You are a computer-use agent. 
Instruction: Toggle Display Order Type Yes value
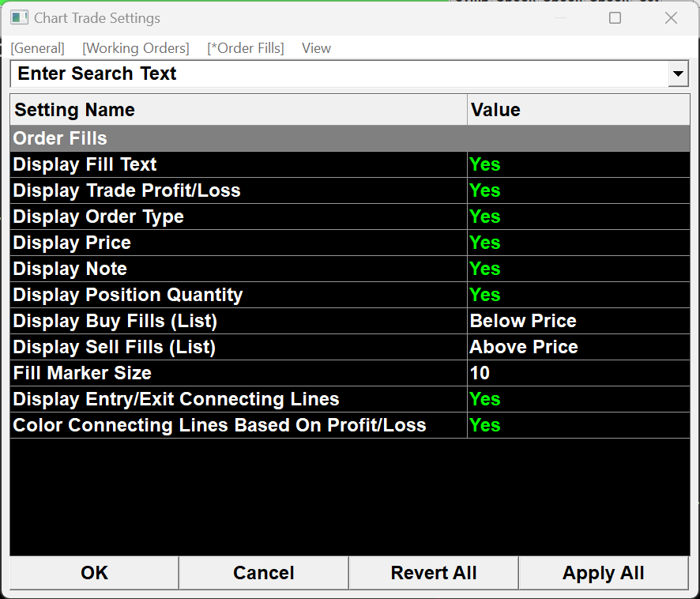[578, 217]
